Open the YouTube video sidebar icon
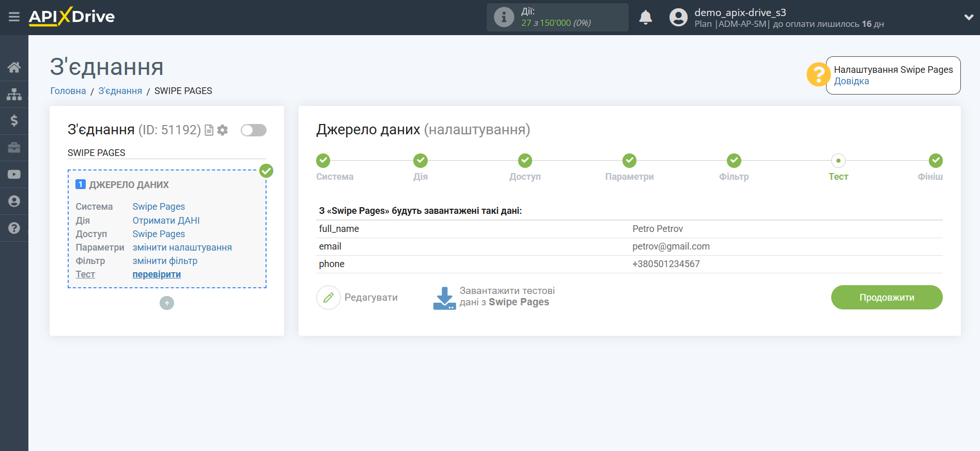 coord(14,175)
